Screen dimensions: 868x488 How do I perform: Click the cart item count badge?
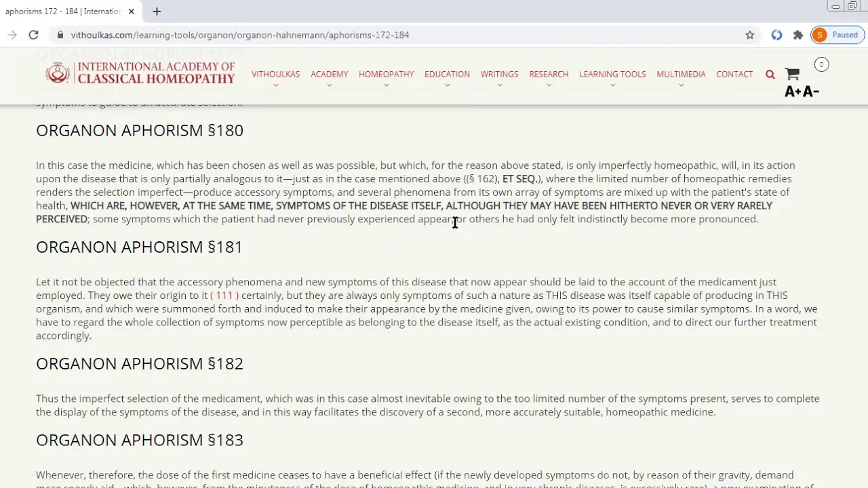click(x=821, y=64)
